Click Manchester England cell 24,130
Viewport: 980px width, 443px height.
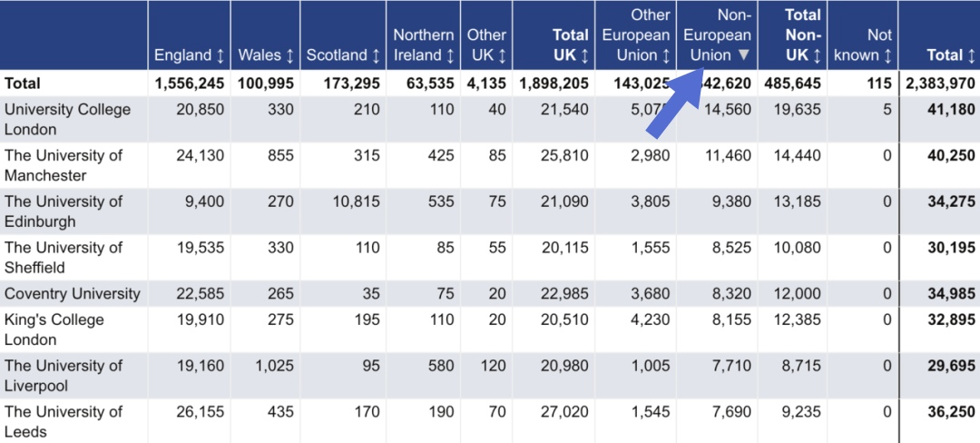click(x=200, y=155)
